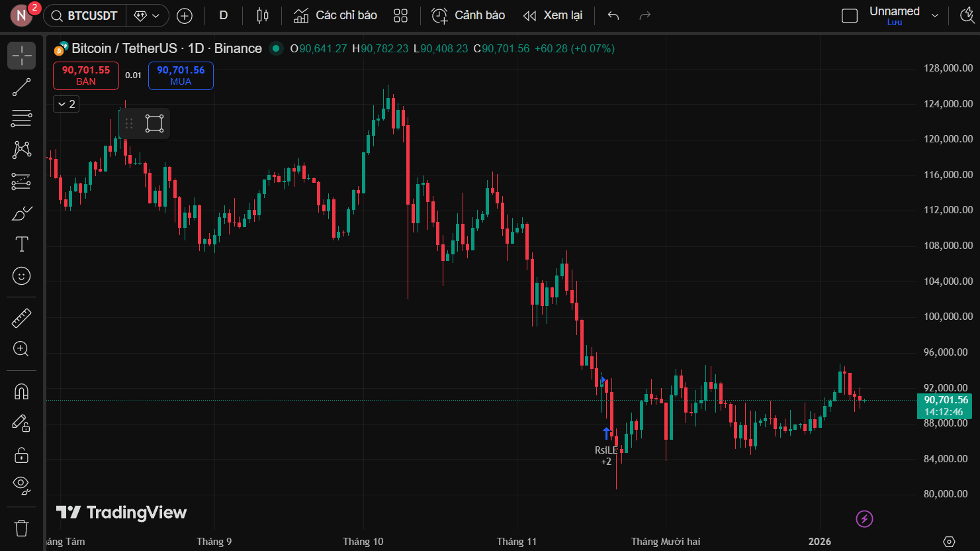This screenshot has height=551, width=980.
Task: Grab the floating toolbar handle
Action: coord(129,124)
